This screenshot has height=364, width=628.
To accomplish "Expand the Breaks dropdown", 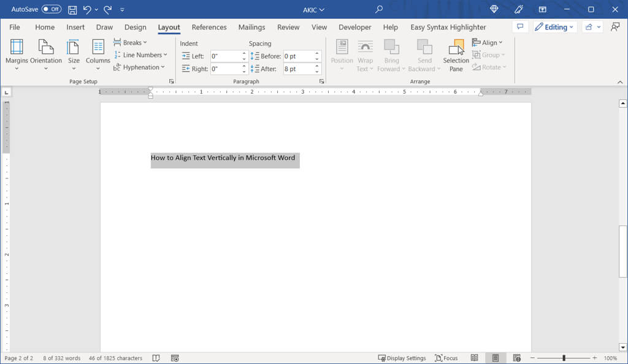I will coord(130,43).
